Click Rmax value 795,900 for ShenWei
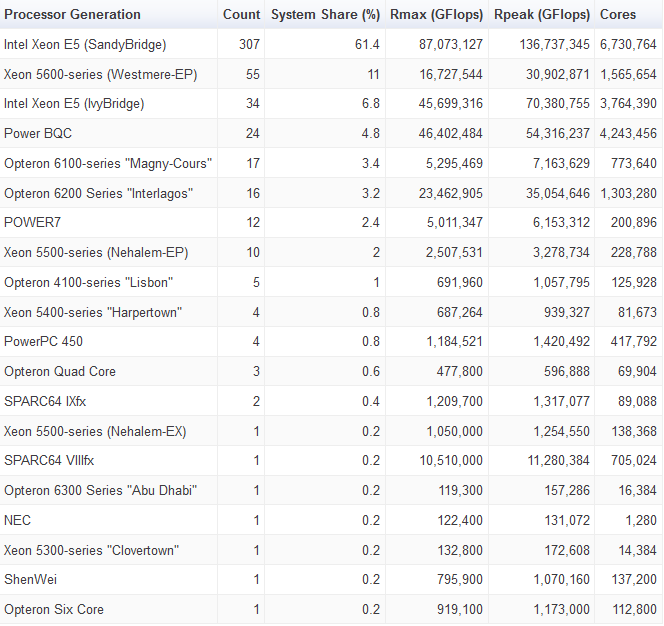Viewport: 664px width, 626px height. [459, 579]
